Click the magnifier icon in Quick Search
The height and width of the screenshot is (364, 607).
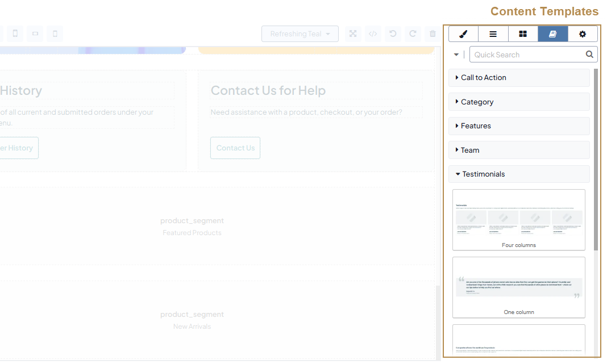pos(590,55)
